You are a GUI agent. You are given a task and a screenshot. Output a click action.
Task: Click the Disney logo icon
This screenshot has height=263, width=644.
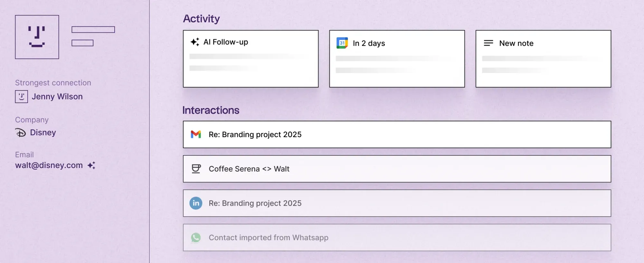(x=21, y=133)
